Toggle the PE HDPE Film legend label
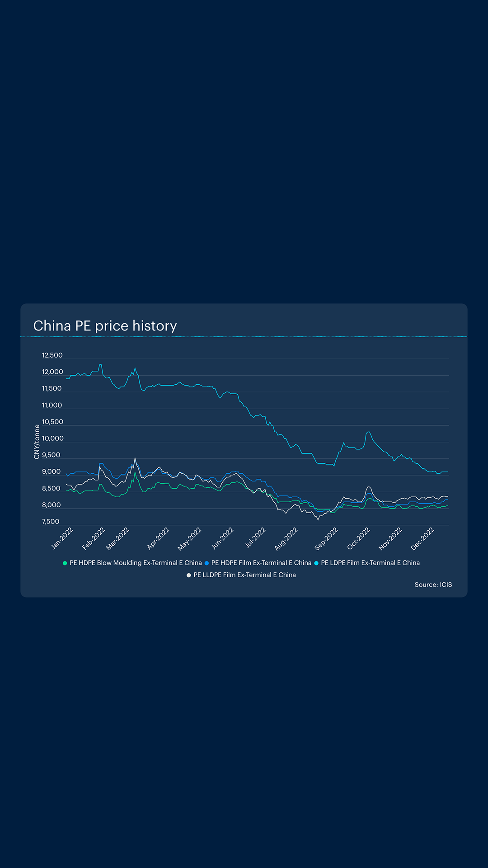The width and height of the screenshot is (488, 868). click(x=261, y=563)
